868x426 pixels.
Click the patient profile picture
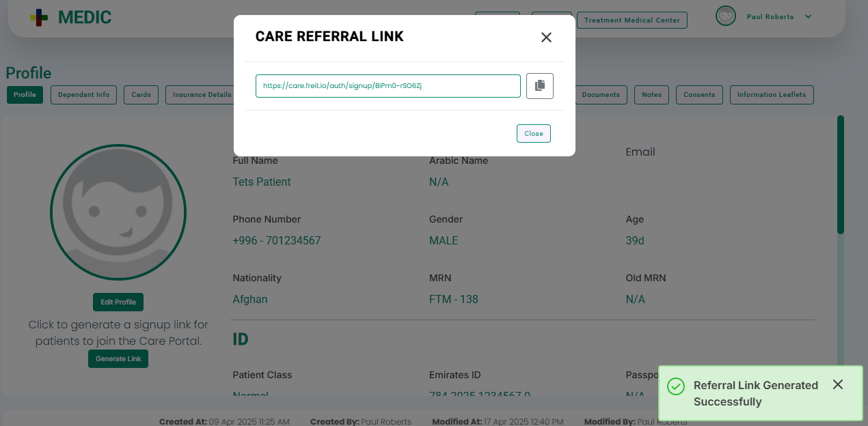click(x=118, y=212)
